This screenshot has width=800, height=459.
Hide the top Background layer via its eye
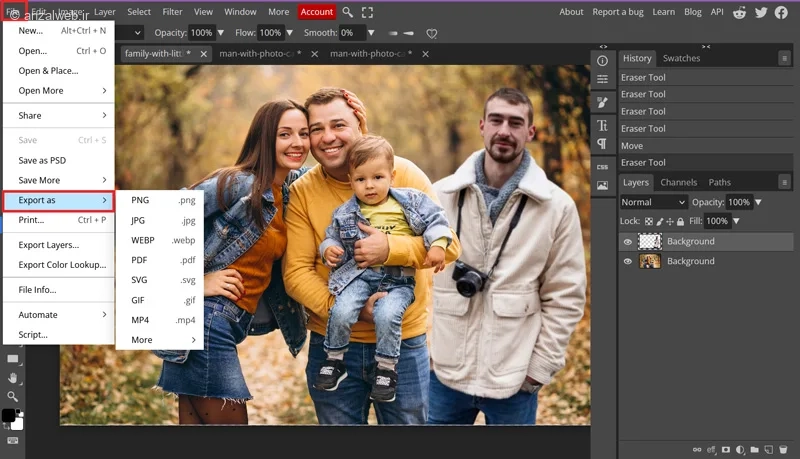(628, 242)
